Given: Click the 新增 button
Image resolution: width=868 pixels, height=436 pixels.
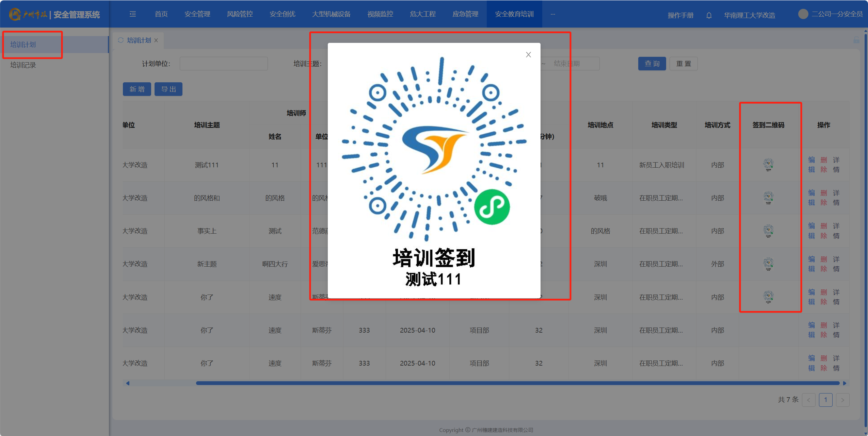Looking at the screenshot, I should tap(137, 89).
